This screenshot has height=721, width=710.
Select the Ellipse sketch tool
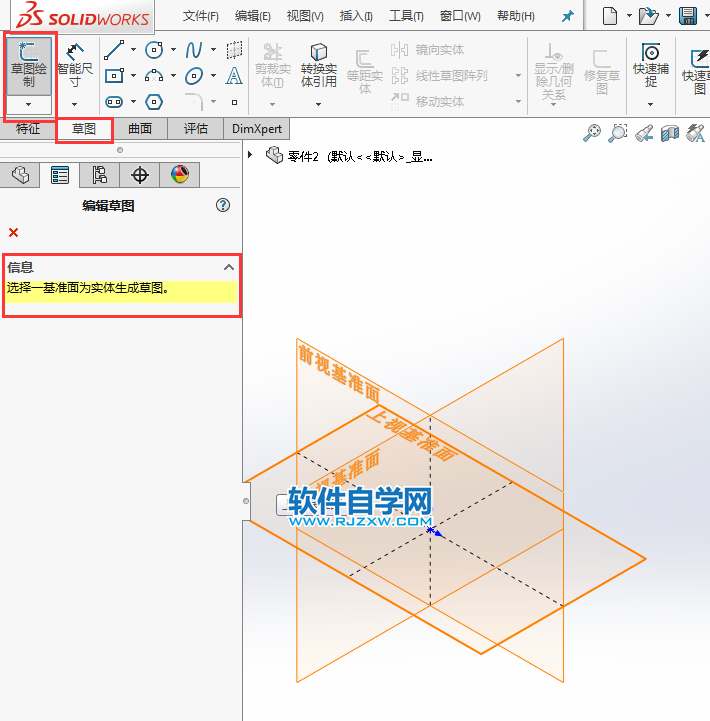pyautogui.click(x=194, y=76)
